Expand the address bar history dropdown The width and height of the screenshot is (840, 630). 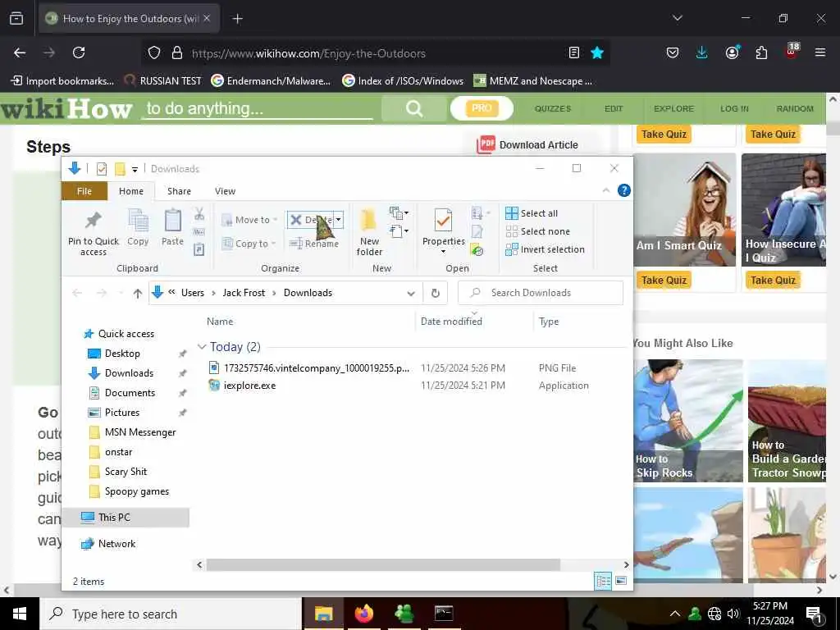411,293
